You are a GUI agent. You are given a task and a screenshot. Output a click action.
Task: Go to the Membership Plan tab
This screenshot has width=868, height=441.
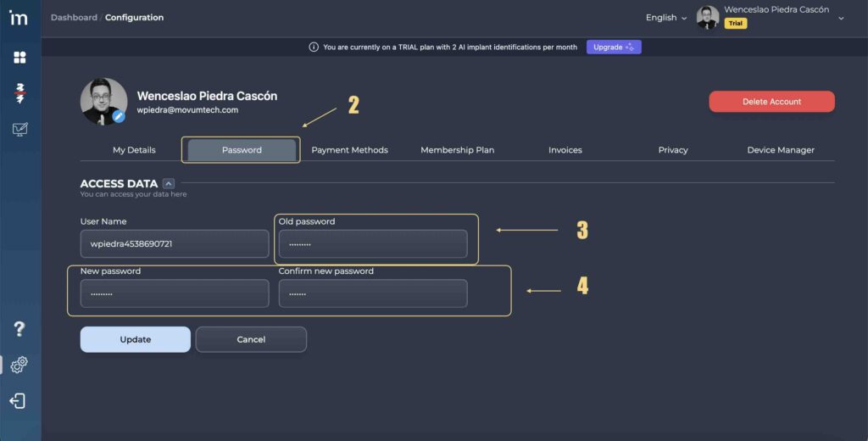click(457, 150)
